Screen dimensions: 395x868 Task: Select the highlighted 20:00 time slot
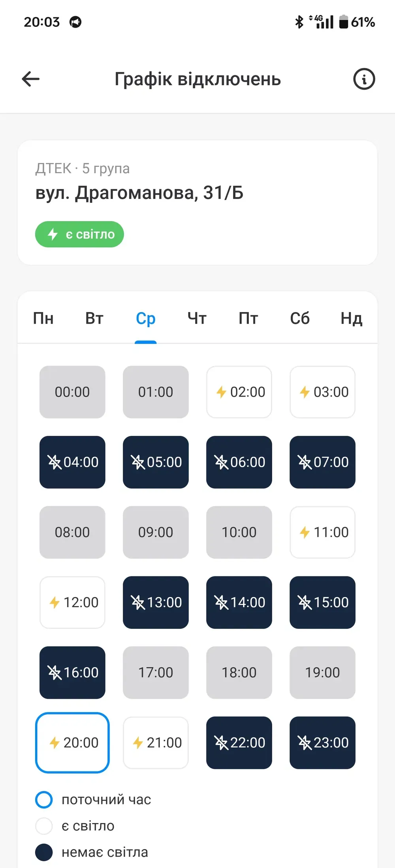[x=72, y=743]
